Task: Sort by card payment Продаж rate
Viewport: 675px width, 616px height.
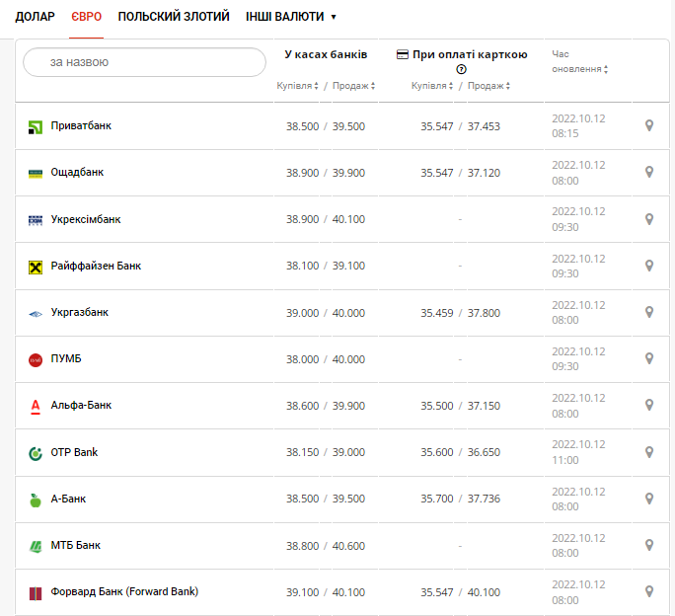Action: coord(488,86)
